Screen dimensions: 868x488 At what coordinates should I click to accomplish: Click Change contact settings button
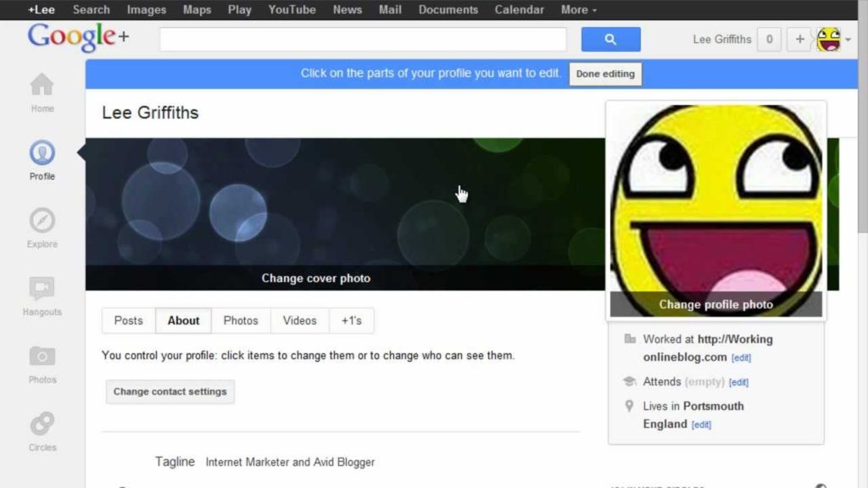pos(170,391)
